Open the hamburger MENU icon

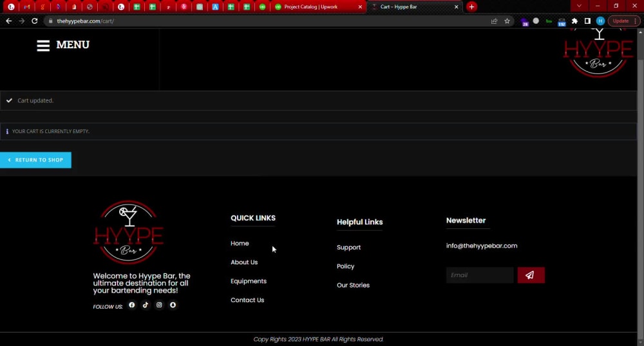pos(43,46)
